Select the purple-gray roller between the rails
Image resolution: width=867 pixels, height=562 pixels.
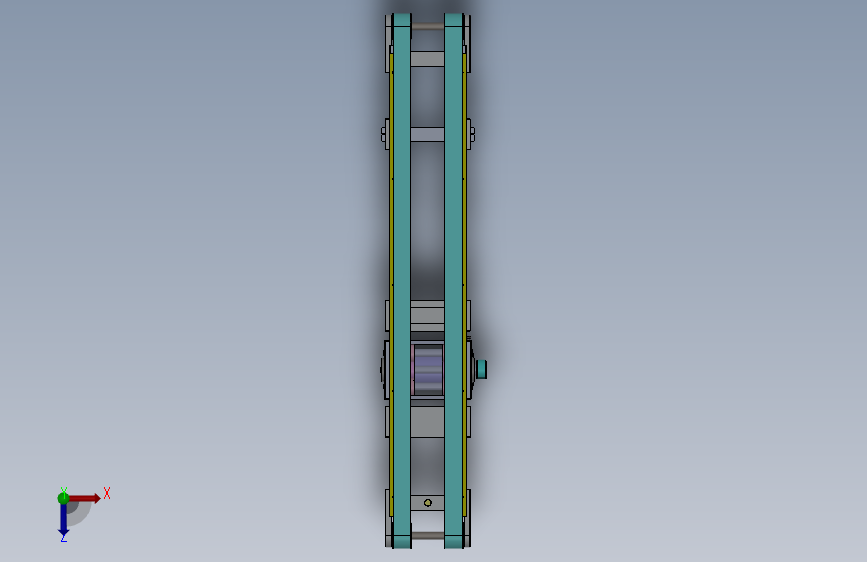click(427, 370)
